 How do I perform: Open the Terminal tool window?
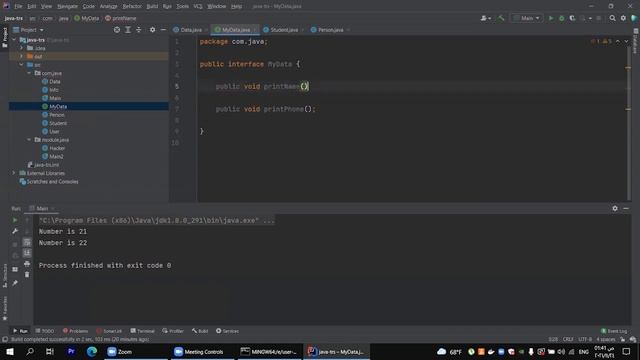pyautogui.click(x=142, y=331)
